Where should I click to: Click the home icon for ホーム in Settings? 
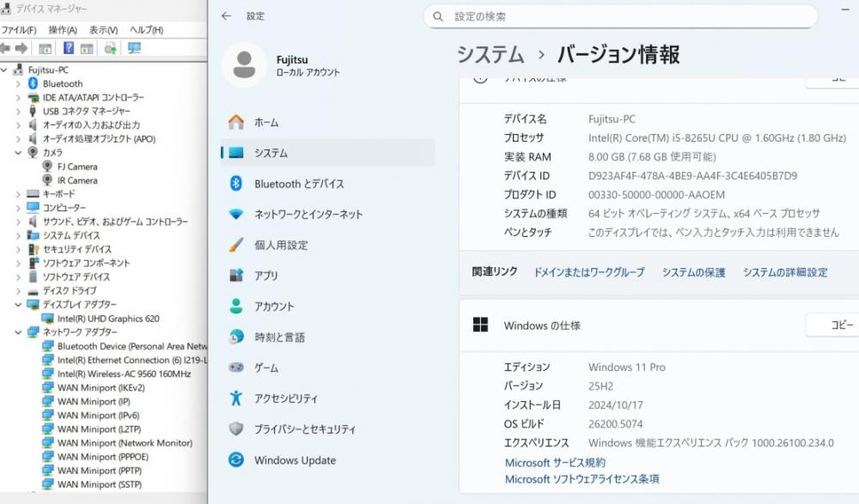coord(236,122)
